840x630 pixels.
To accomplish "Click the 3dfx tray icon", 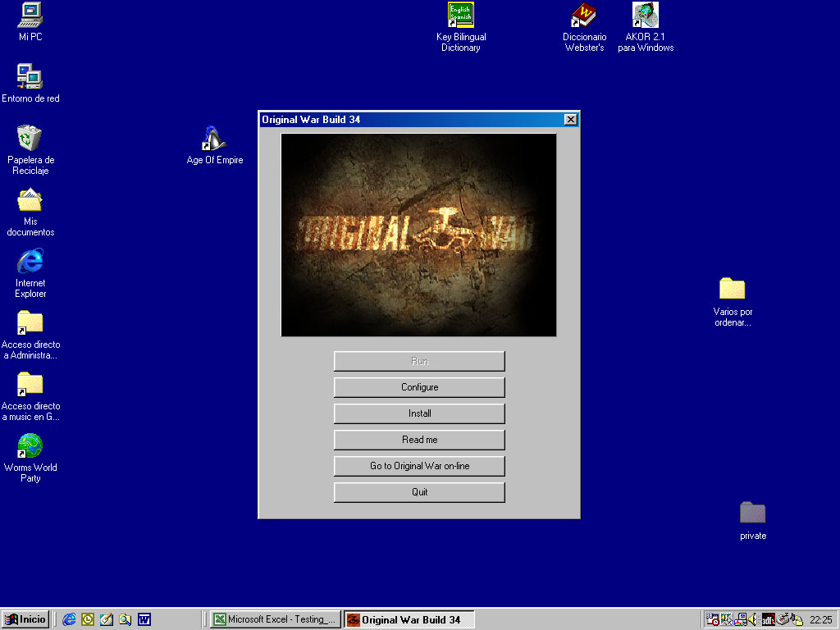I will 768,620.
